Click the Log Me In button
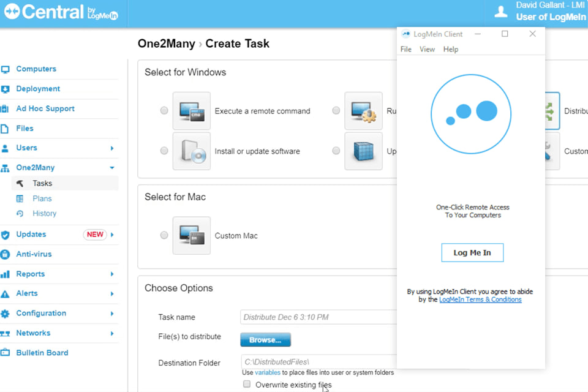The height and width of the screenshot is (392, 588). (472, 253)
